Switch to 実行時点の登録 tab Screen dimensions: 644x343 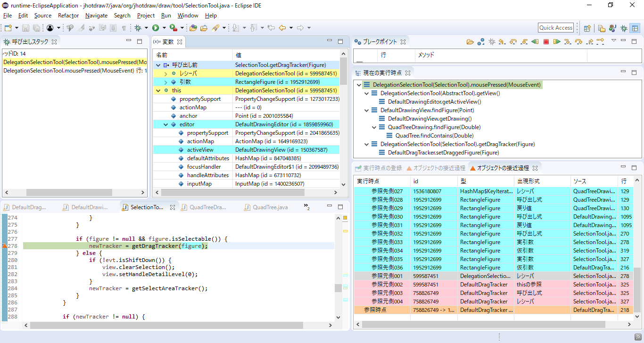click(378, 168)
